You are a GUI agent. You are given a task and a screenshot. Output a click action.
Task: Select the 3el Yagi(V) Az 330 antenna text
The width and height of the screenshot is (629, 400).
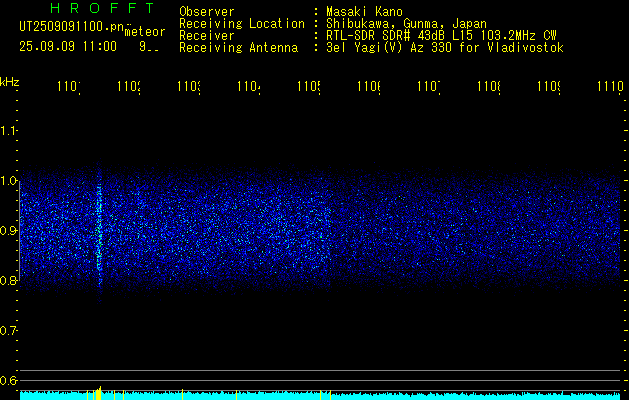click(445, 48)
